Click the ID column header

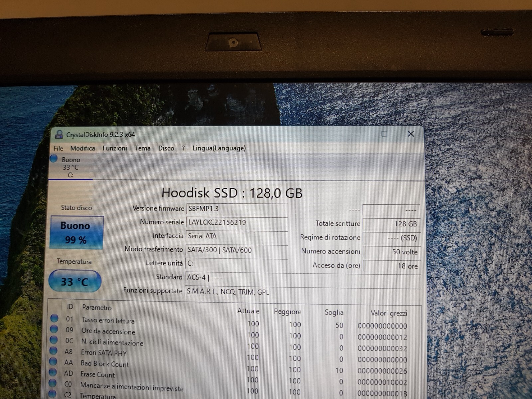(70, 307)
